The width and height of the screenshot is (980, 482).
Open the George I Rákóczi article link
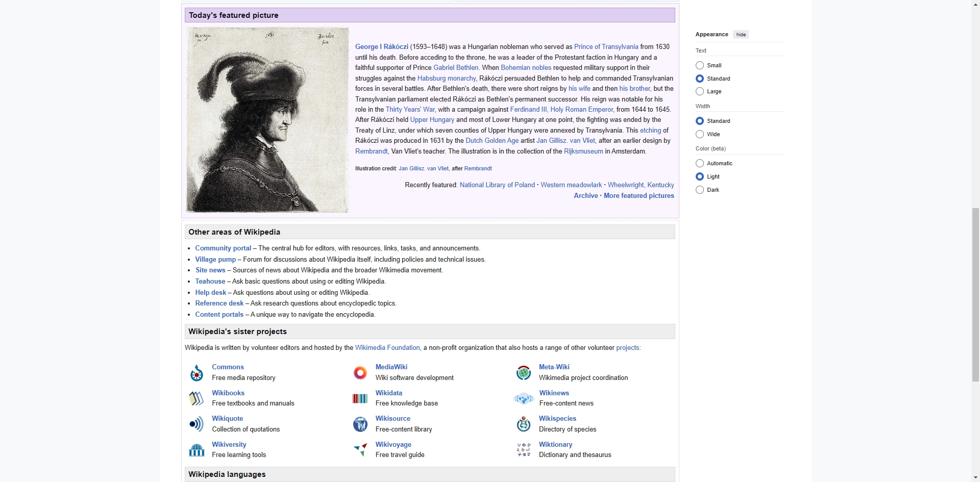click(x=382, y=46)
